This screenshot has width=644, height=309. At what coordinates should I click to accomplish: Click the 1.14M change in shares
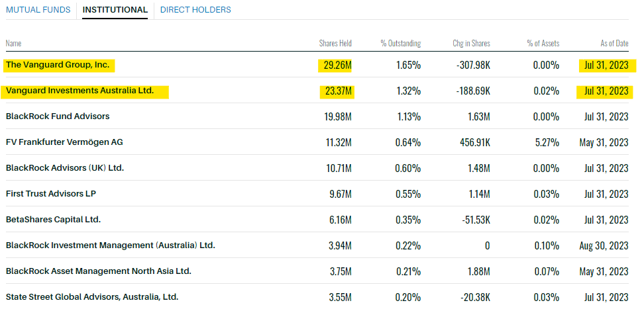point(480,194)
